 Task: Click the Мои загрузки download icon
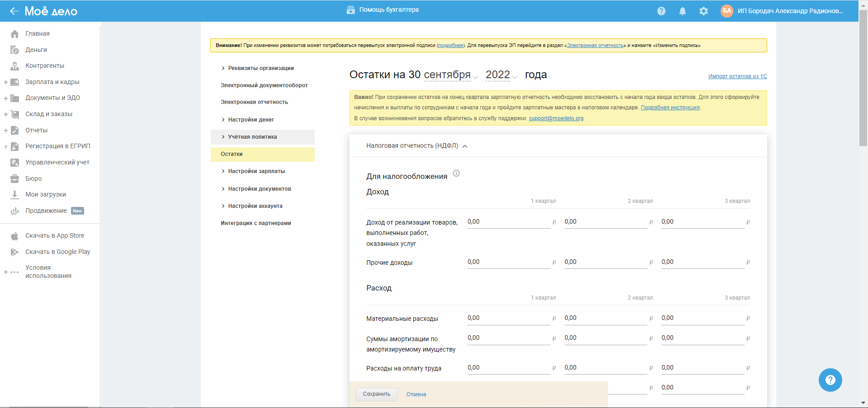tap(14, 195)
